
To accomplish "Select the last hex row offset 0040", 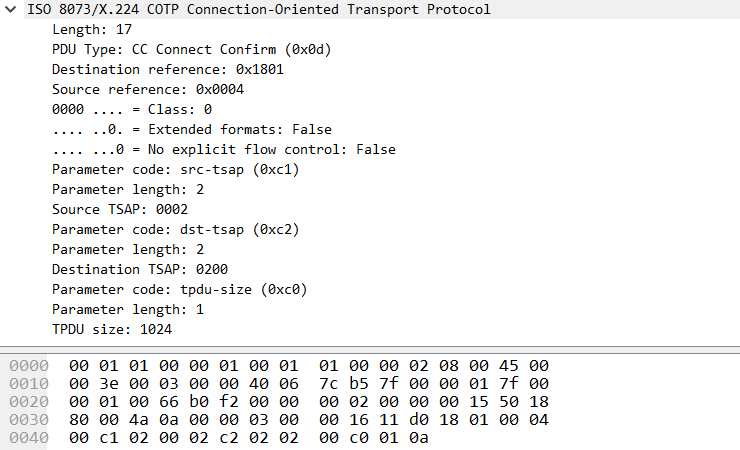I will pos(27,438).
